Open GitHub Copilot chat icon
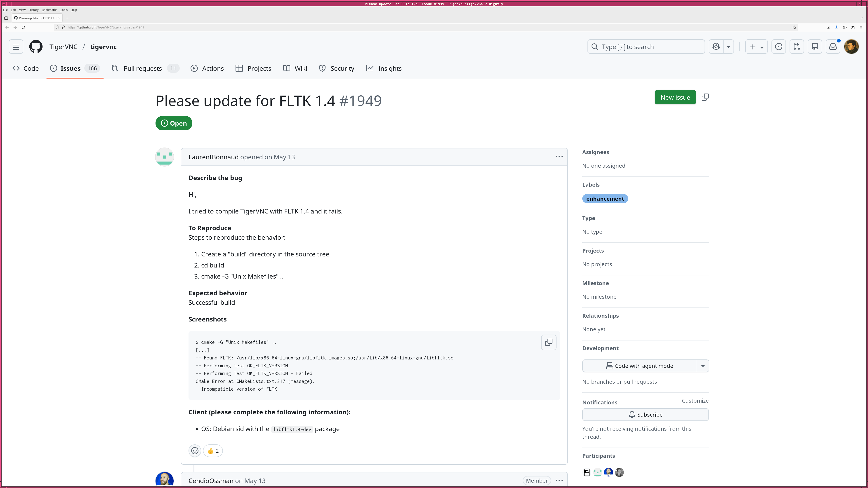868x488 pixels. (x=716, y=47)
